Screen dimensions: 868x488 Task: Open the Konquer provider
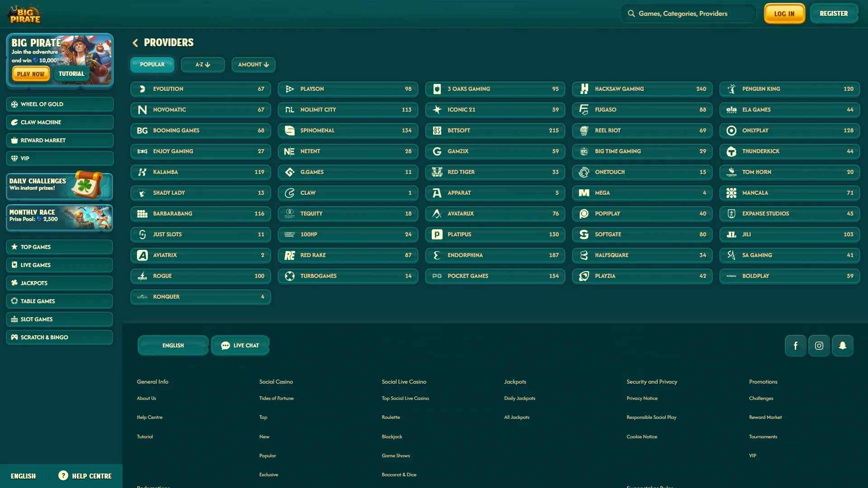[201, 297]
